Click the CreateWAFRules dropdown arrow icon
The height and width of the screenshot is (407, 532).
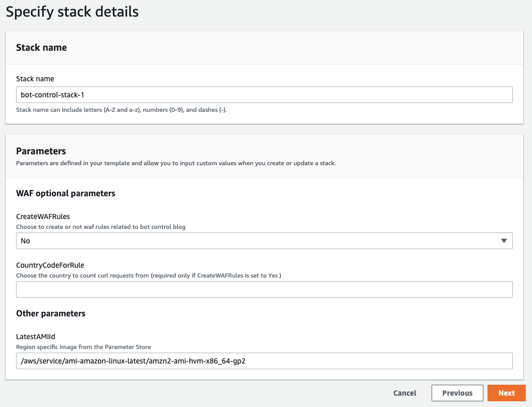pos(504,241)
